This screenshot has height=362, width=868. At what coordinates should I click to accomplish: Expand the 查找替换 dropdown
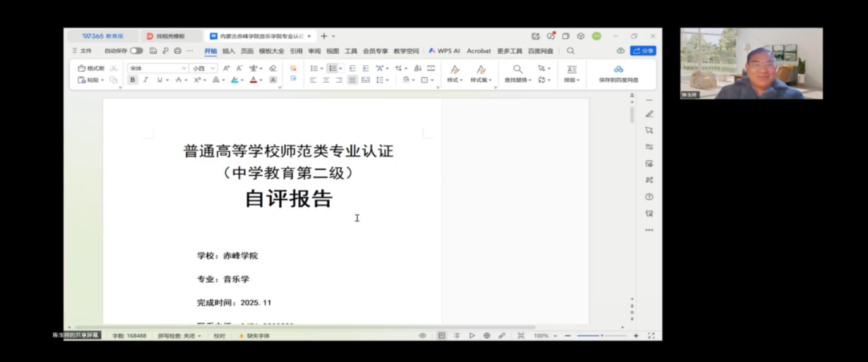pyautogui.click(x=530, y=81)
